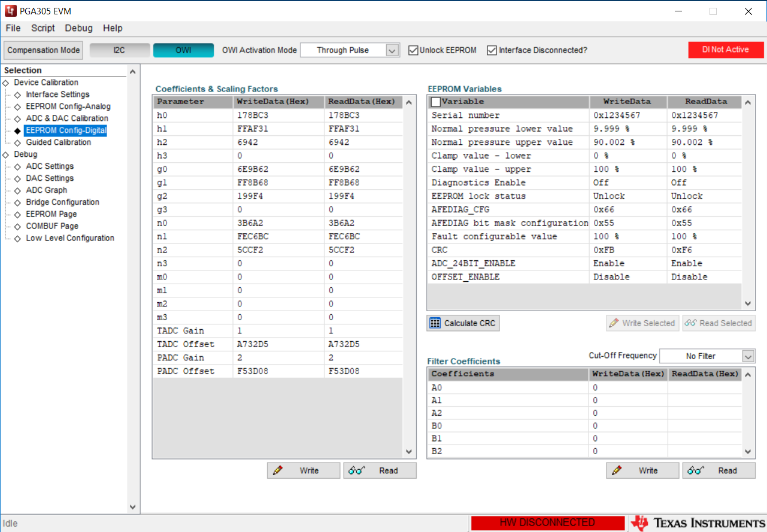Collapse the Debug tree node
Screen dimensions: 767x532
pyautogui.click(x=5, y=154)
